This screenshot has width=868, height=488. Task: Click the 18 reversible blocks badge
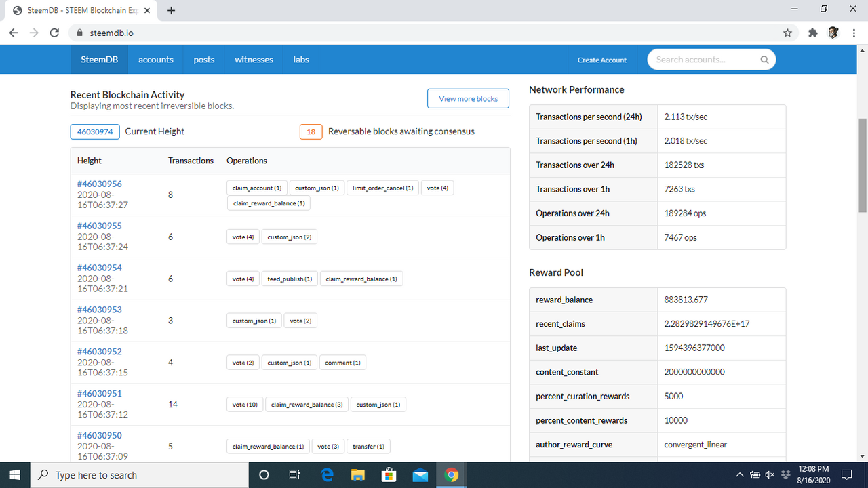click(x=311, y=131)
